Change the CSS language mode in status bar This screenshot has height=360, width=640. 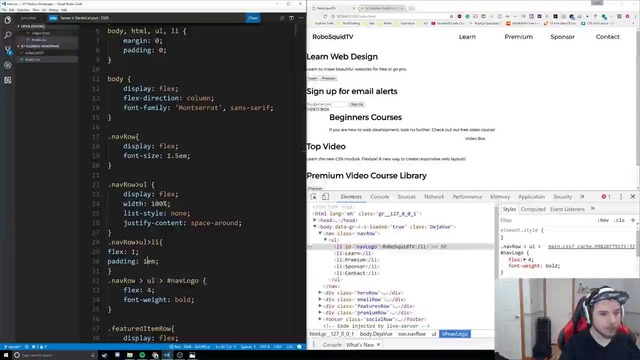coord(289,347)
